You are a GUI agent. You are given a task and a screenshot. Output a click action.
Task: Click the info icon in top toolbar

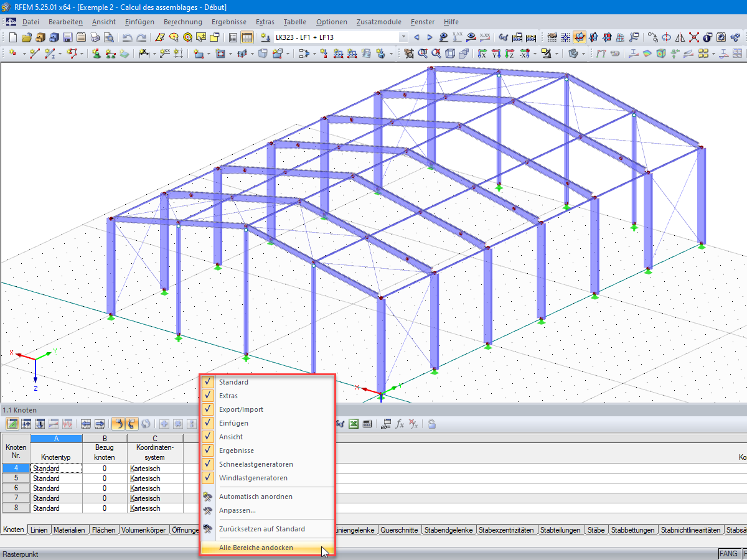coord(707,37)
